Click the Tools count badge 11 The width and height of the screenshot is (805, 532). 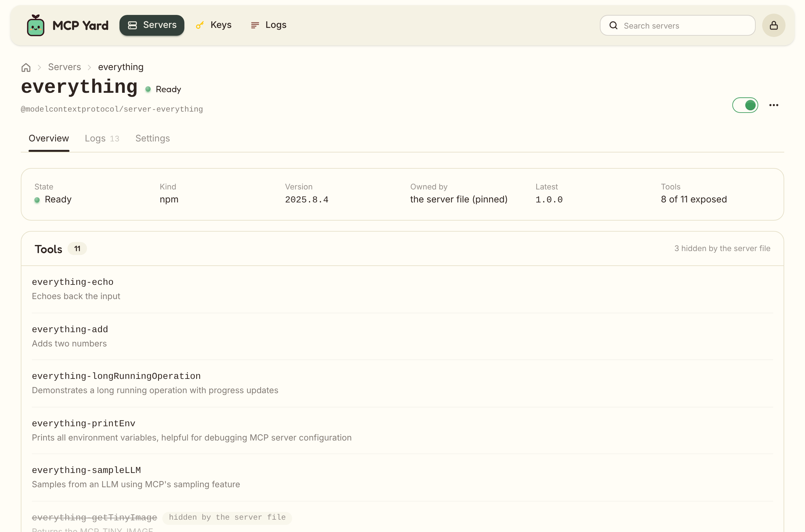tap(77, 249)
